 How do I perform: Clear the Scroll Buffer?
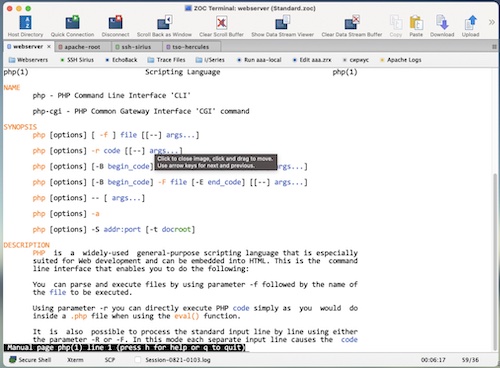[221, 23]
